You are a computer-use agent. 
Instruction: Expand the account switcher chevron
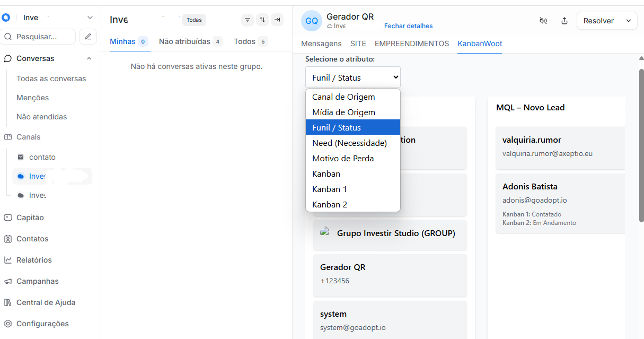(90, 18)
